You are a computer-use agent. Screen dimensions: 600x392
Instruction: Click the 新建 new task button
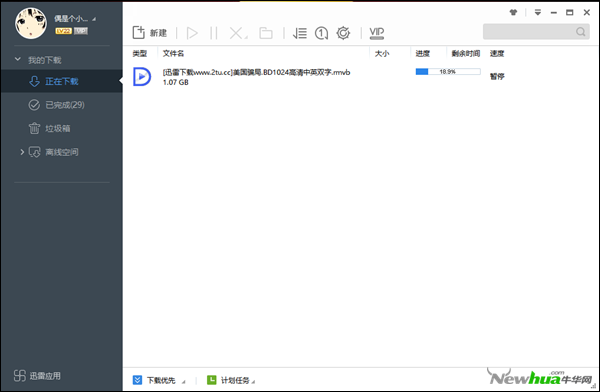(150, 33)
